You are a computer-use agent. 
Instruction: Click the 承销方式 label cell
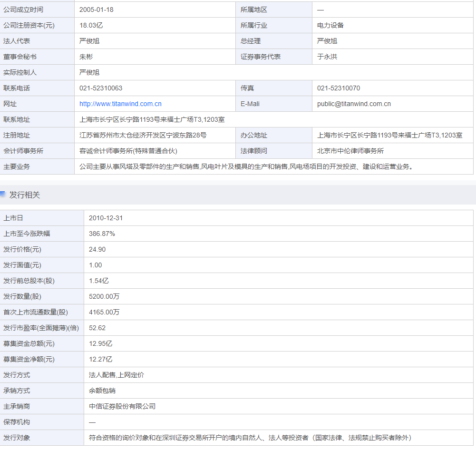42,391
